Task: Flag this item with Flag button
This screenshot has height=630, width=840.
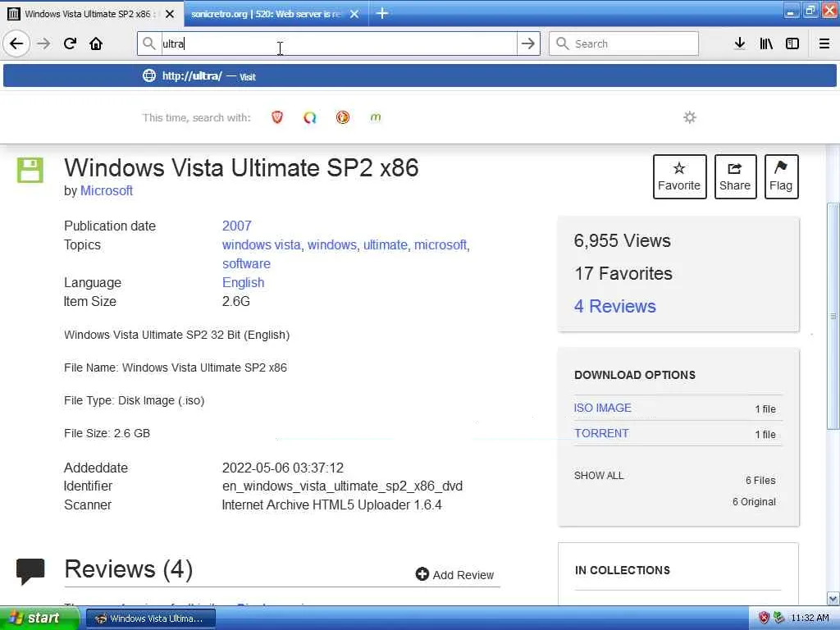Action: point(781,177)
